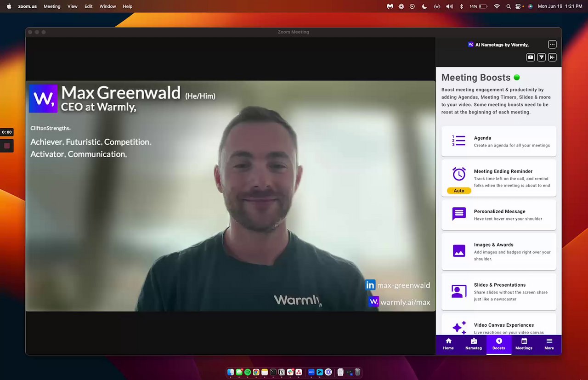Click the sparkles Video Canvas icon
The height and width of the screenshot is (380, 588).
click(459, 328)
